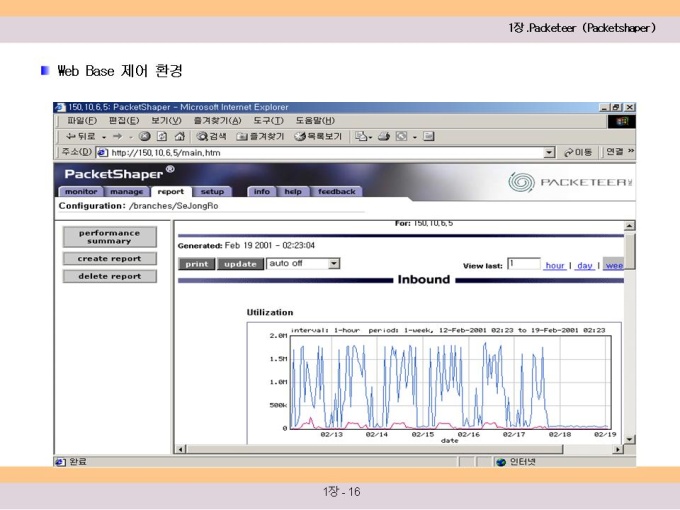Click the delete report button
This screenshot has height=510, width=680.
click(x=110, y=276)
